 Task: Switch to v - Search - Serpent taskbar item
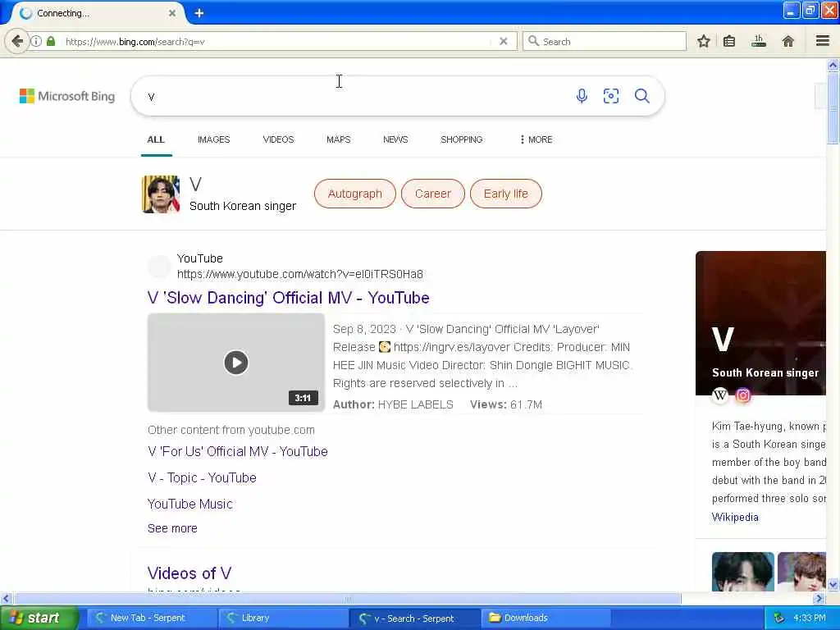click(414, 619)
